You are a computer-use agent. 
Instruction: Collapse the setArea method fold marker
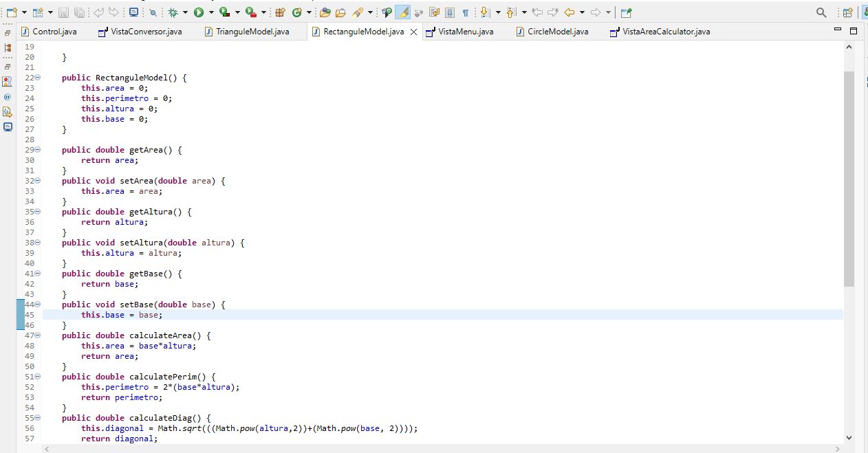38,181
